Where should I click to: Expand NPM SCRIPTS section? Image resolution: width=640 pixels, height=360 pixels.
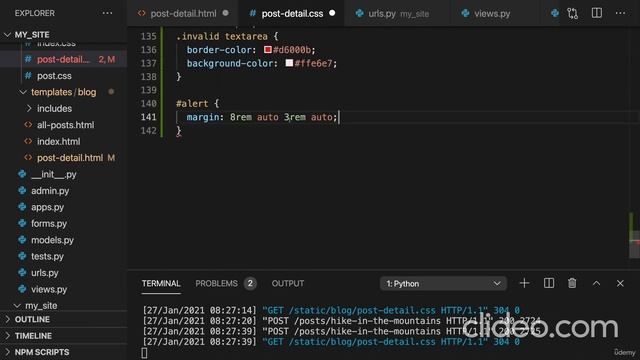pyautogui.click(x=42, y=352)
